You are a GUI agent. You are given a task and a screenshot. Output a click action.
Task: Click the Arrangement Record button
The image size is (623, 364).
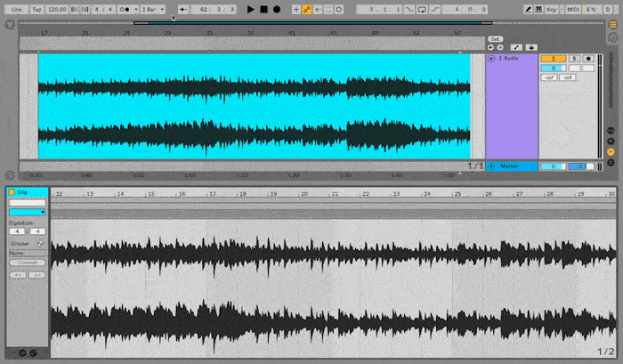point(277,9)
